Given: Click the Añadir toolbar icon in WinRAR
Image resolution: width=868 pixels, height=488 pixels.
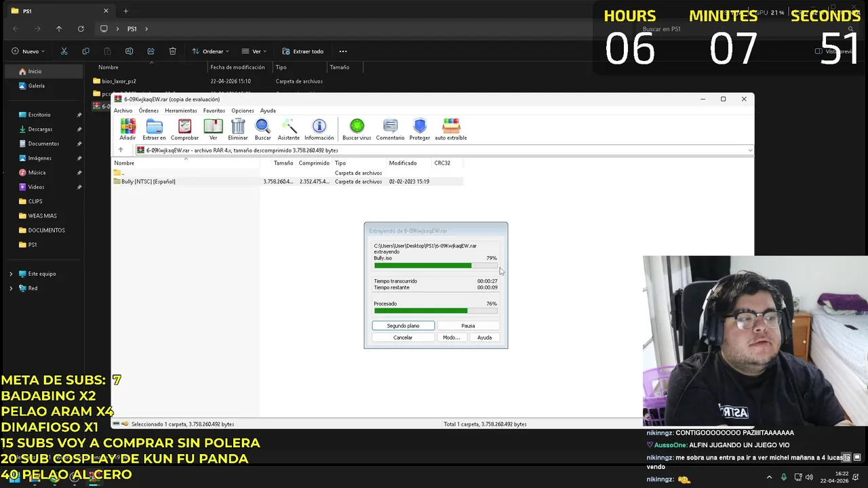Looking at the screenshot, I should 127,129.
